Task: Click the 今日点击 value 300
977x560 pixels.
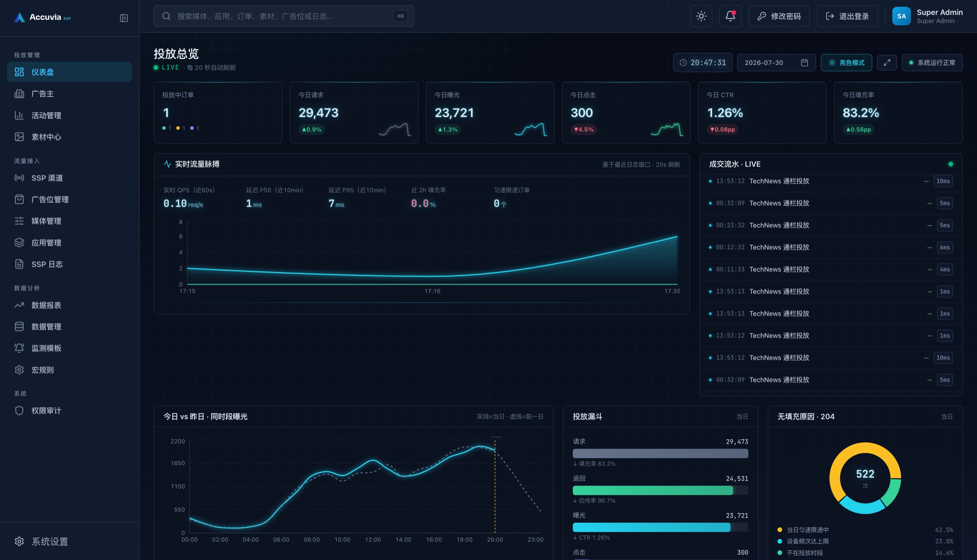Action: (582, 113)
